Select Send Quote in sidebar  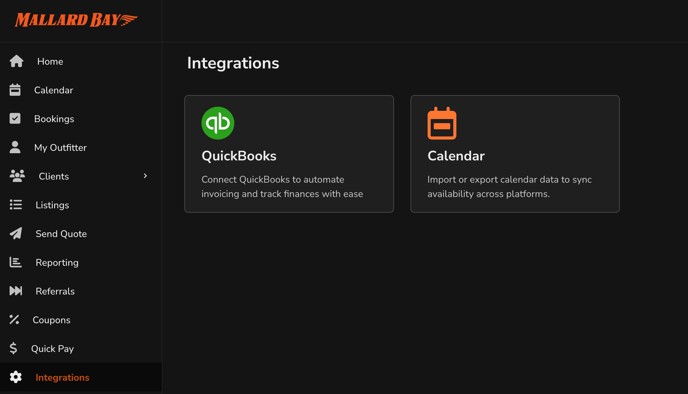point(61,234)
